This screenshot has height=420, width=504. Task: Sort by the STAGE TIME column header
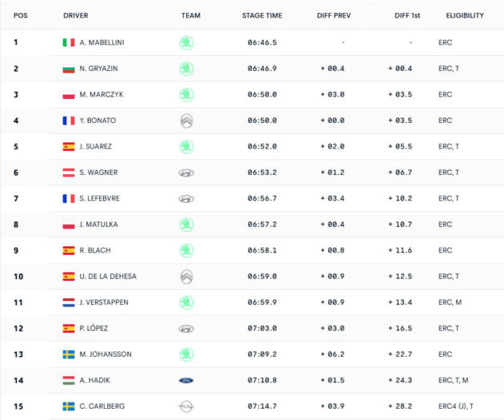(262, 15)
